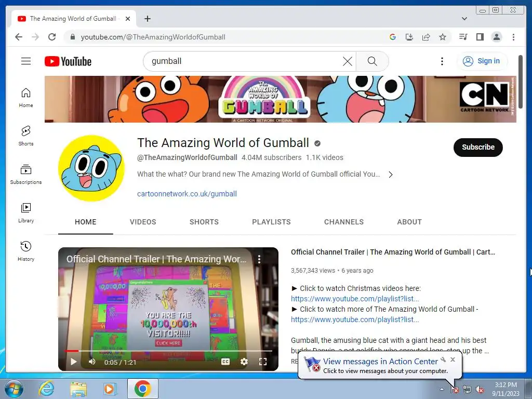
Task: Play the channel trailer video
Action: coord(74,362)
